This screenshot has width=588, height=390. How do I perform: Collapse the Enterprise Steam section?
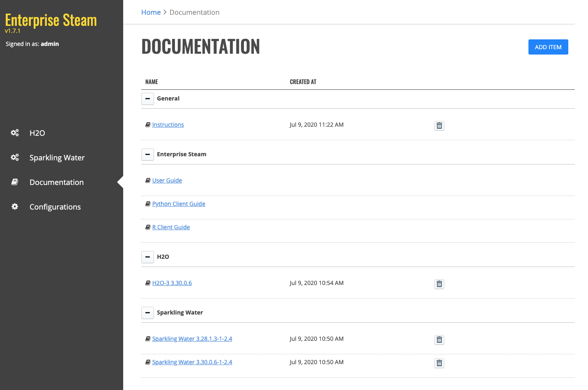pos(147,155)
